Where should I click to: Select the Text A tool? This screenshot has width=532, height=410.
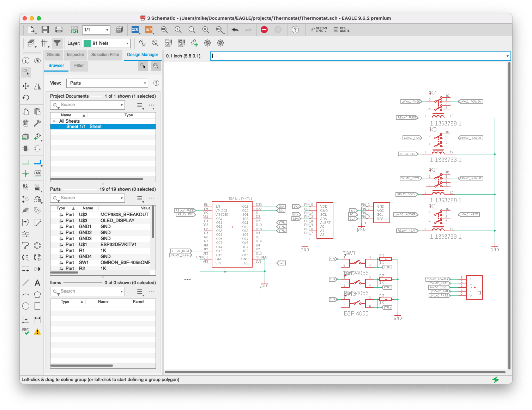(x=37, y=283)
